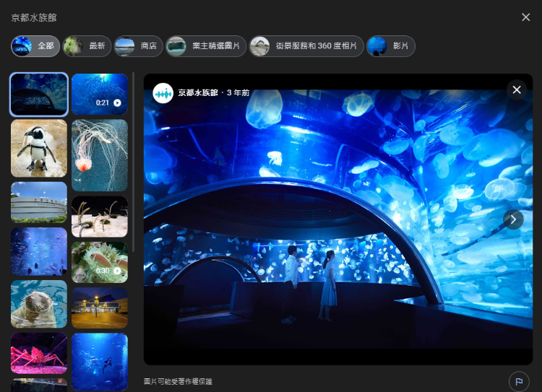
Task: Click the 3 年前 timestamp text
Action: [x=238, y=92]
